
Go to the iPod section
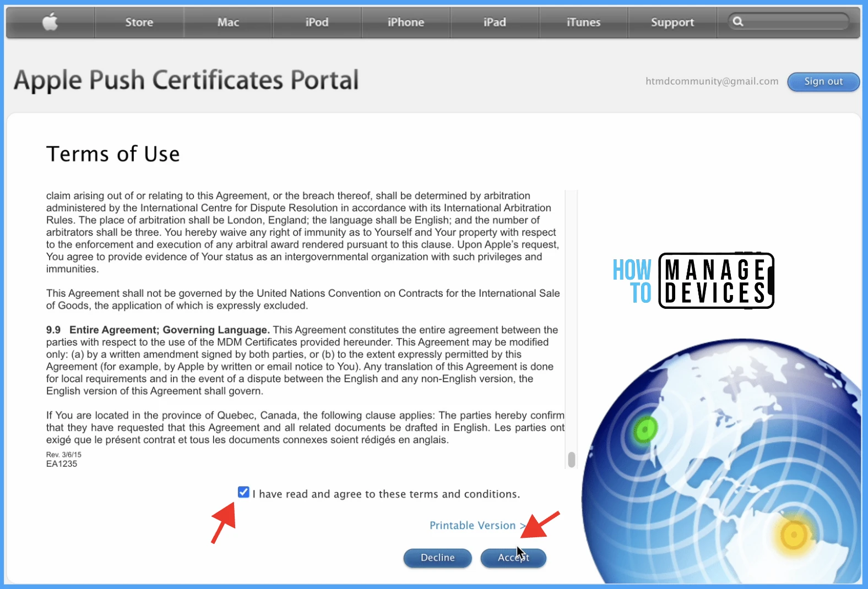coord(317,22)
